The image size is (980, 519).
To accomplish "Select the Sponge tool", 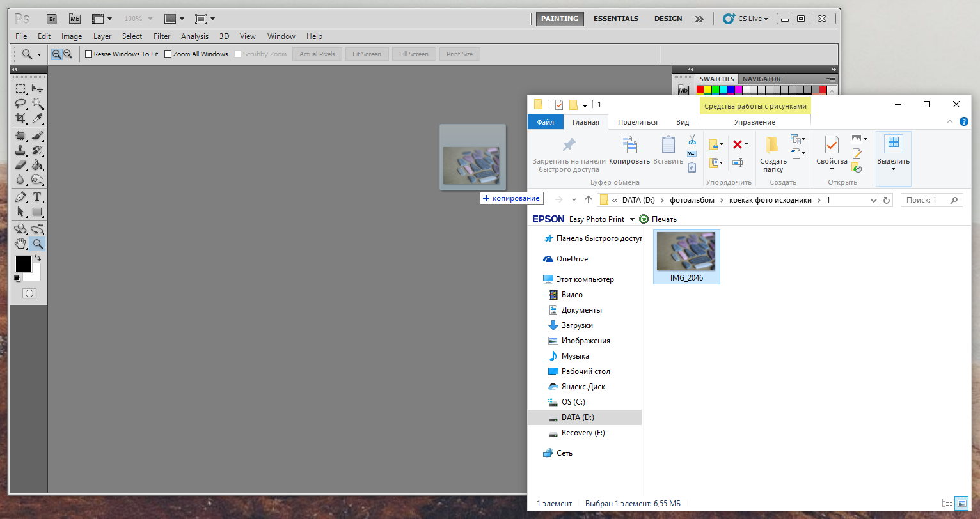I will tap(37, 180).
